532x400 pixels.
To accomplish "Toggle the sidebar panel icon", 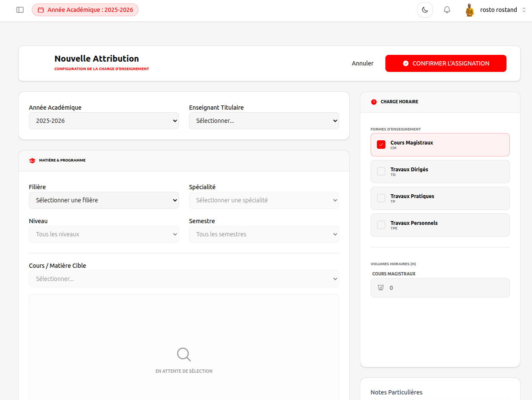I will point(20,10).
